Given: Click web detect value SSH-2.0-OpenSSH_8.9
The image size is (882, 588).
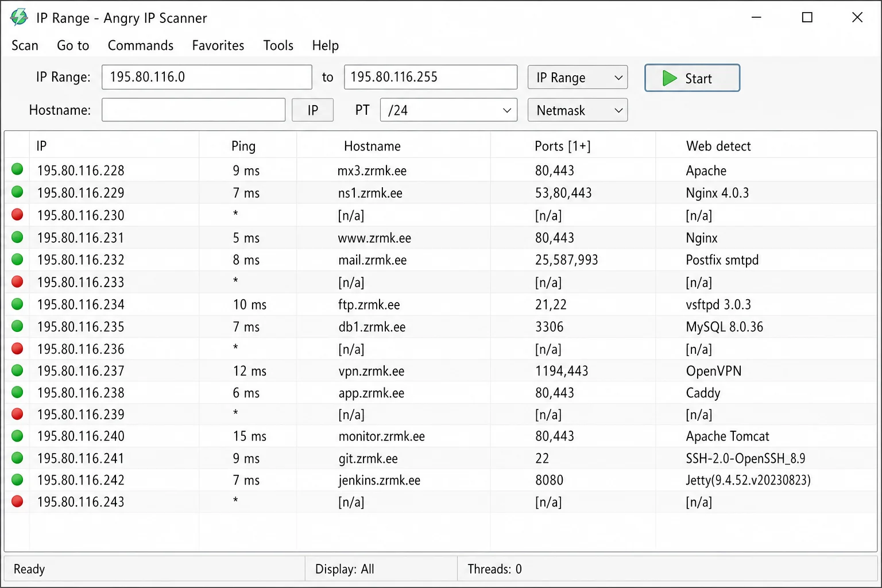Looking at the screenshot, I should point(745,459).
